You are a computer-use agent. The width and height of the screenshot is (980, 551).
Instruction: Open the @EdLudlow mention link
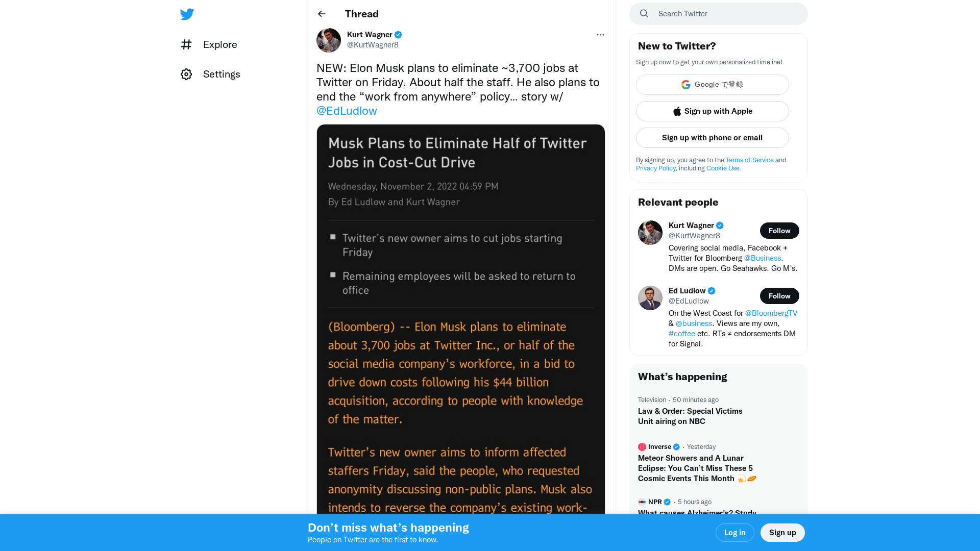click(347, 111)
